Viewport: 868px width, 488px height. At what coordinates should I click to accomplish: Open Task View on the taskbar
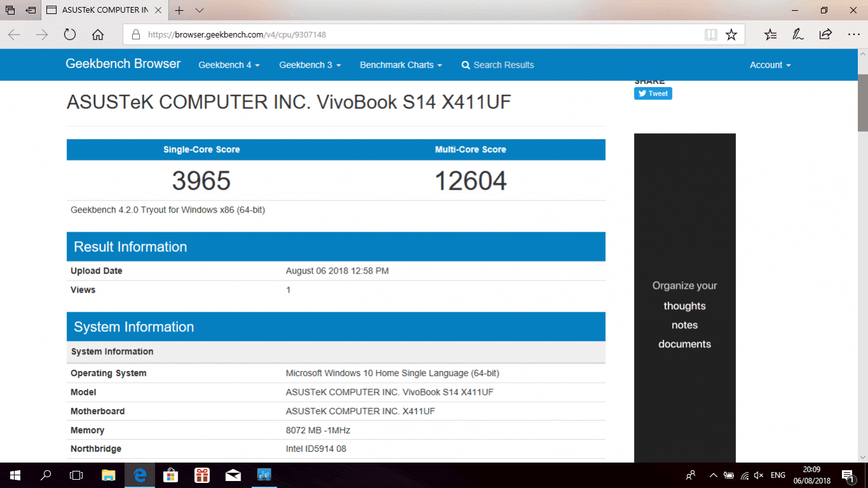pyautogui.click(x=76, y=475)
